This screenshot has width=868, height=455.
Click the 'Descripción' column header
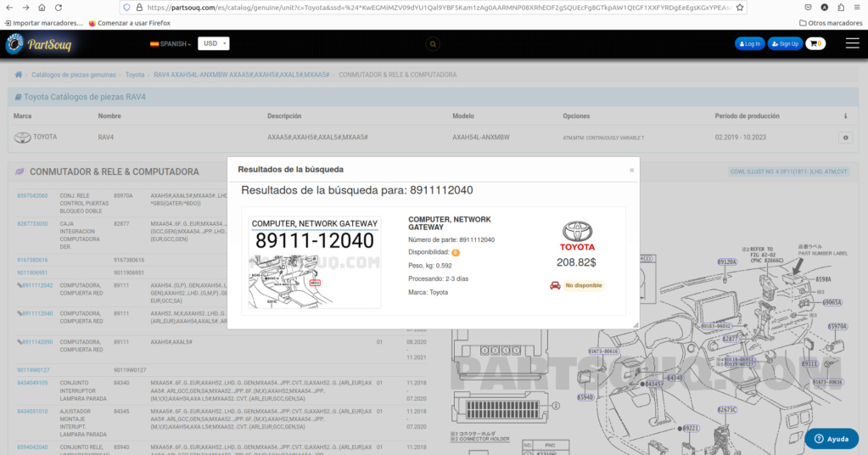pyautogui.click(x=284, y=116)
